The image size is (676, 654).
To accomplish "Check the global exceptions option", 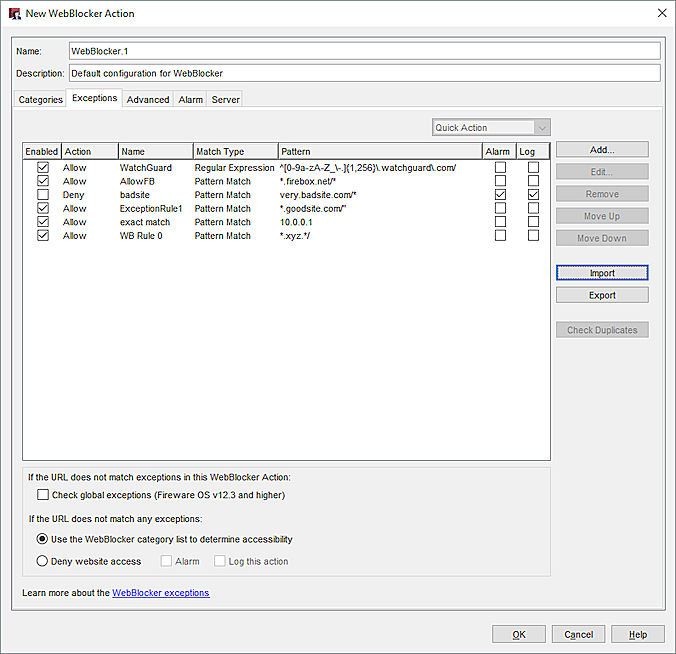I will pos(43,495).
